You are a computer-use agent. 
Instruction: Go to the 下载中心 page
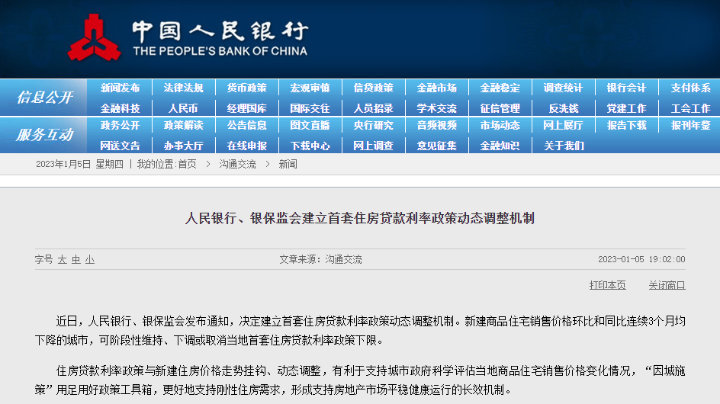pos(310,145)
